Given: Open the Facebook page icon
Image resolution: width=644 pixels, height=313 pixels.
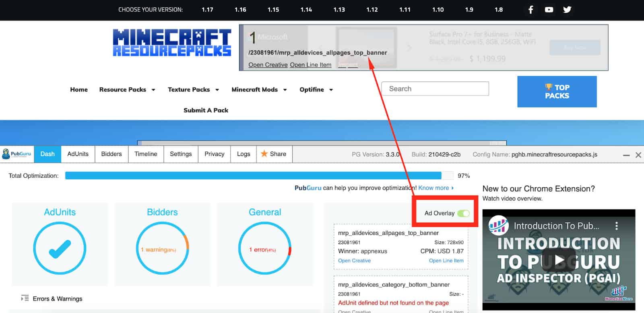Looking at the screenshot, I should (530, 10).
